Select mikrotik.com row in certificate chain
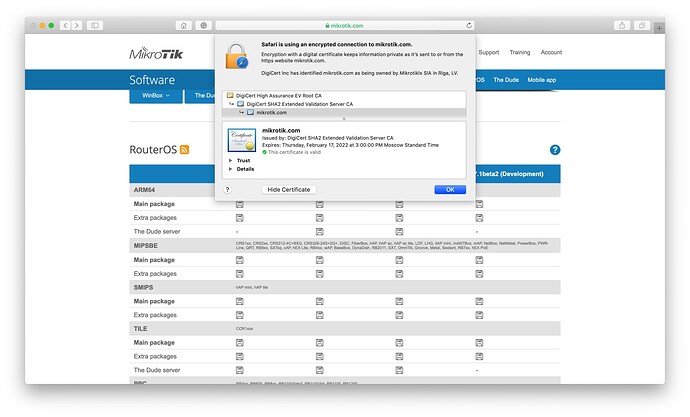The image size is (690, 417). pyautogui.click(x=344, y=113)
